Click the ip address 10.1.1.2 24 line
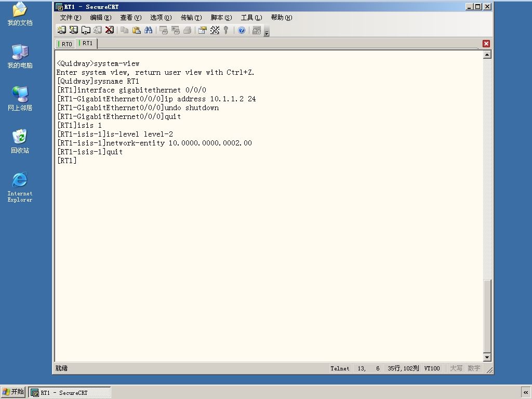The width and height of the screenshot is (532, 399). (156, 99)
